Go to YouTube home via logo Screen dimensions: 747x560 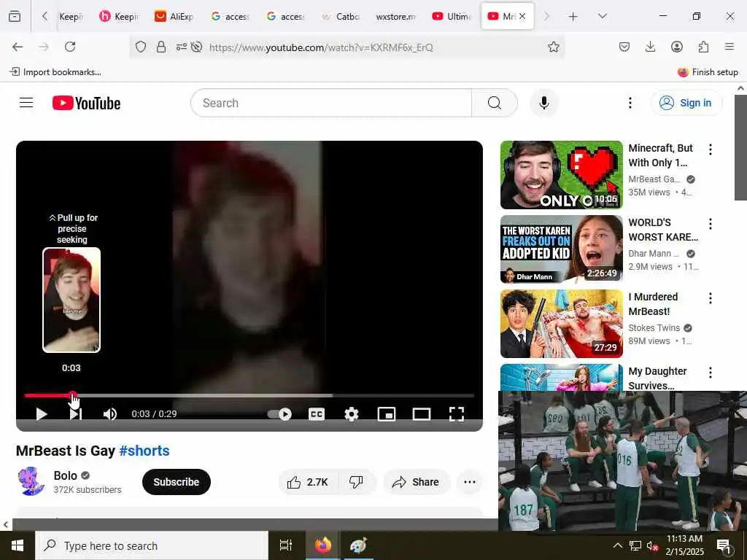[86, 103]
